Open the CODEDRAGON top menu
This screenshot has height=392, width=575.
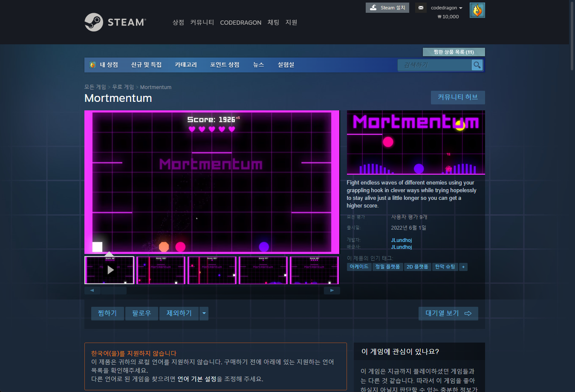[240, 23]
